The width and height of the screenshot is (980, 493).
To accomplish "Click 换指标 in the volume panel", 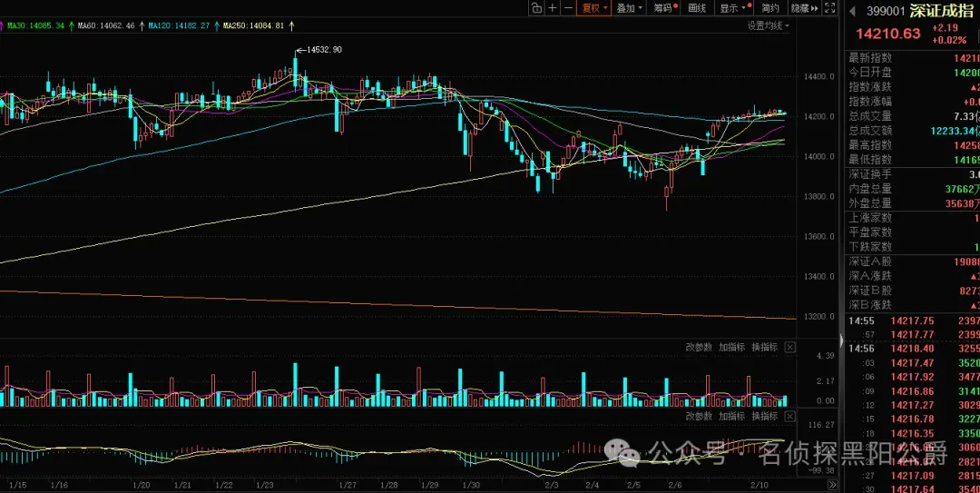I will point(764,347).
